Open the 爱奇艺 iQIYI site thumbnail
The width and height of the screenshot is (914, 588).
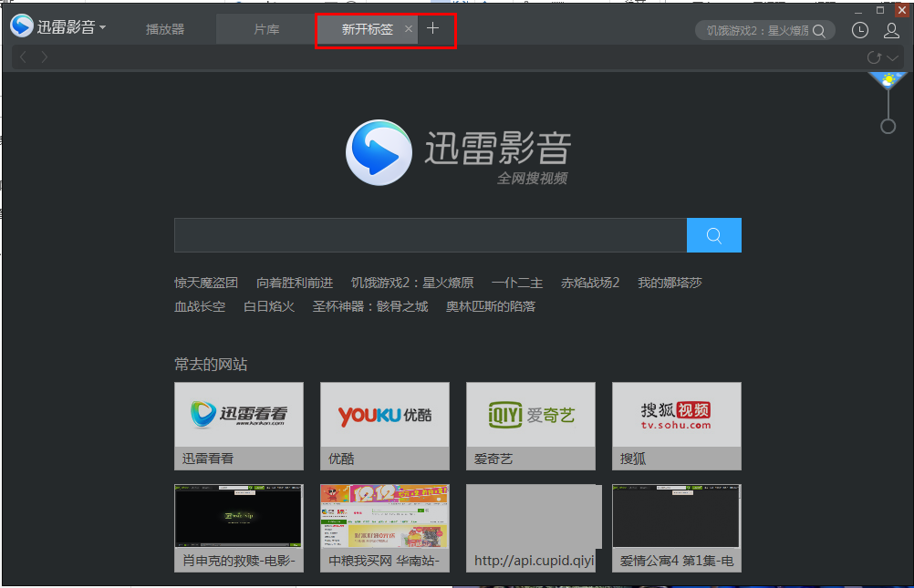click(x=531, y=426)
